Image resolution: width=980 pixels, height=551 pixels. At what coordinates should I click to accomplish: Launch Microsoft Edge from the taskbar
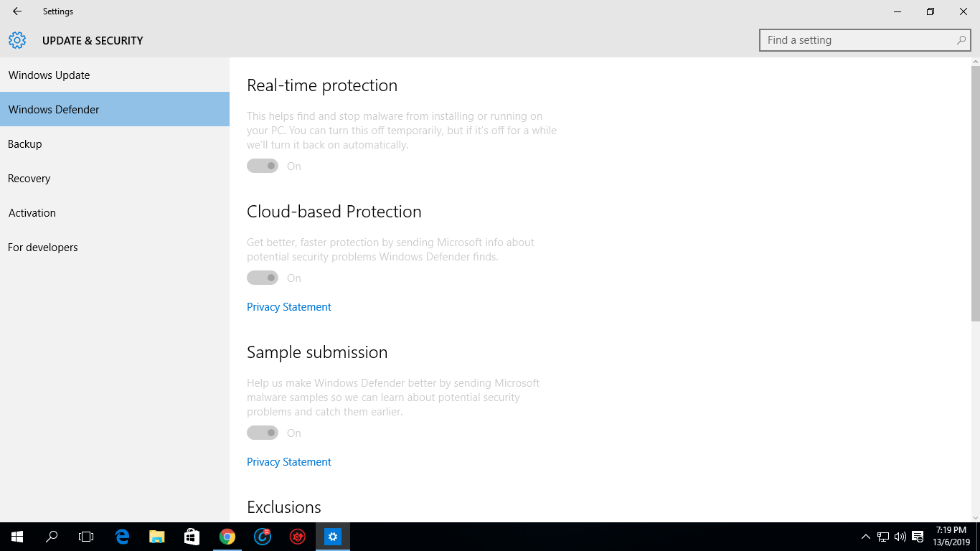(122, 537)
